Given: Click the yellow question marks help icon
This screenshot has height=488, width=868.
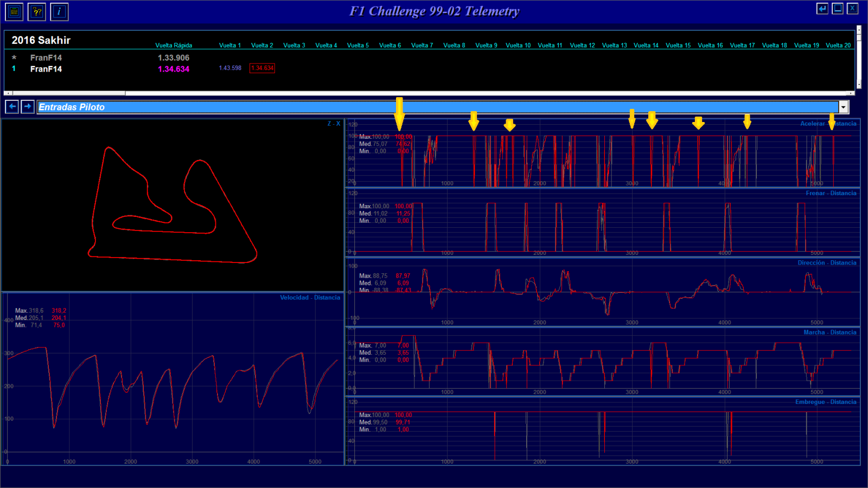Looking at the screenshot, I should 37,11.
